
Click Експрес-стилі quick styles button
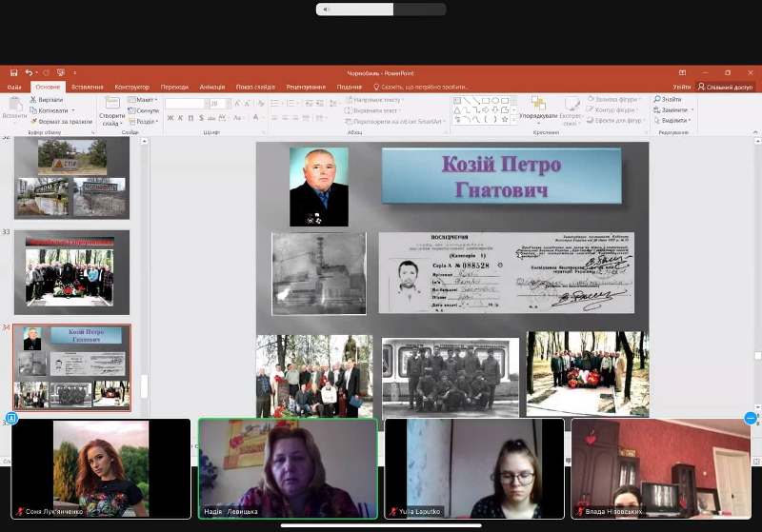pos(571,110)
